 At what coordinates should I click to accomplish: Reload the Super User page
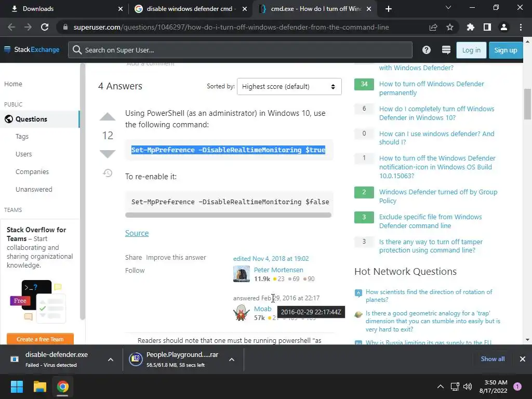point(45,27)
